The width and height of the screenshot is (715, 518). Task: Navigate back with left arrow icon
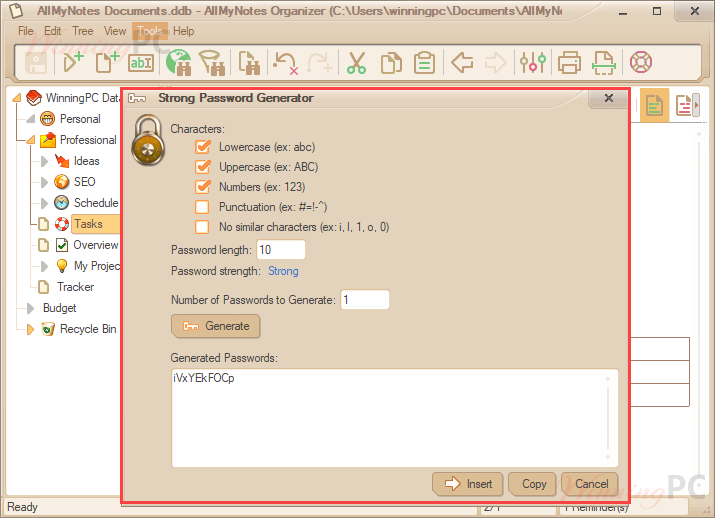[x=462, y=62]
